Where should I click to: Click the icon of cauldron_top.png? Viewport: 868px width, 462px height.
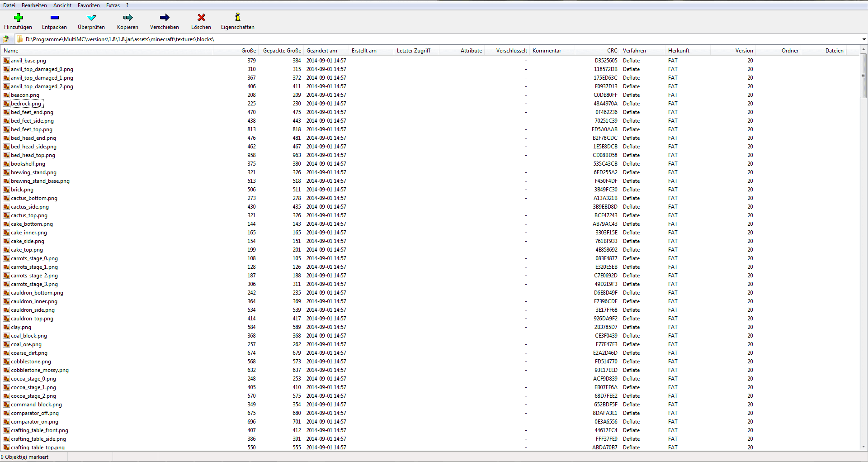pos(6,319)
